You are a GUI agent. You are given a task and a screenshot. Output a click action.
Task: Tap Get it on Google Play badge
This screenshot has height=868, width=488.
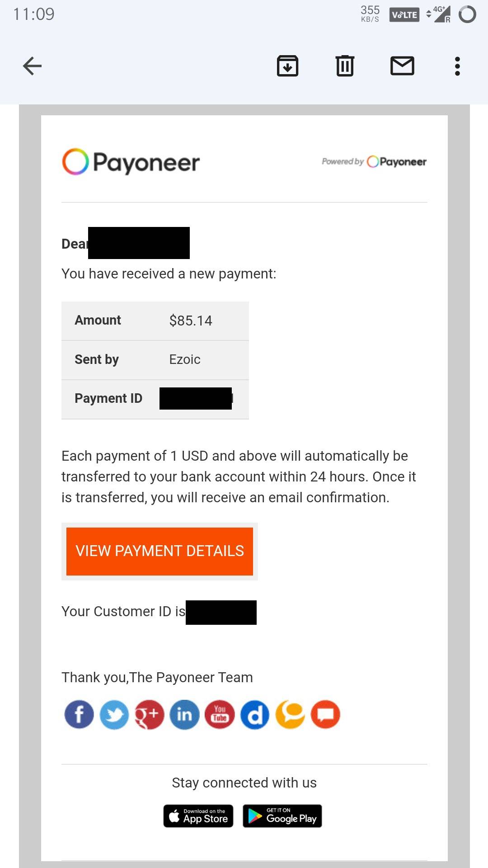pyautogui.click(x=282, y=816)
